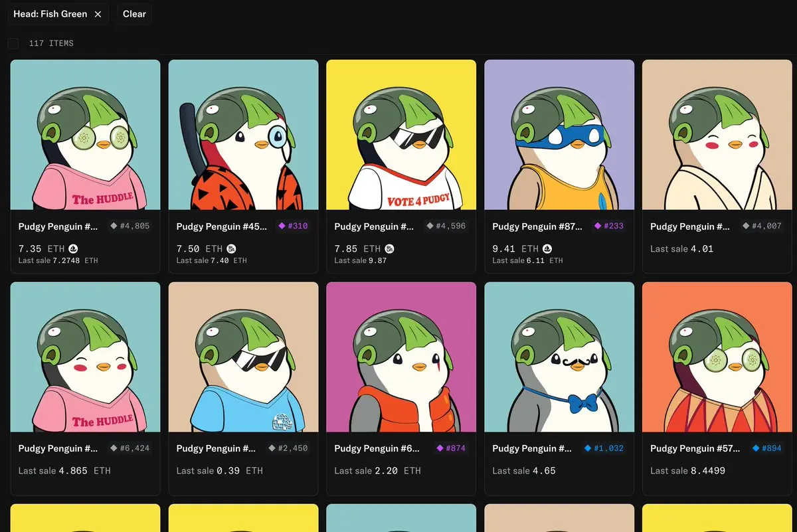Click the rarity rank badge #2,450
This screenshot has height=532, width=797.
pyautogui.click(x=288, y=448)
